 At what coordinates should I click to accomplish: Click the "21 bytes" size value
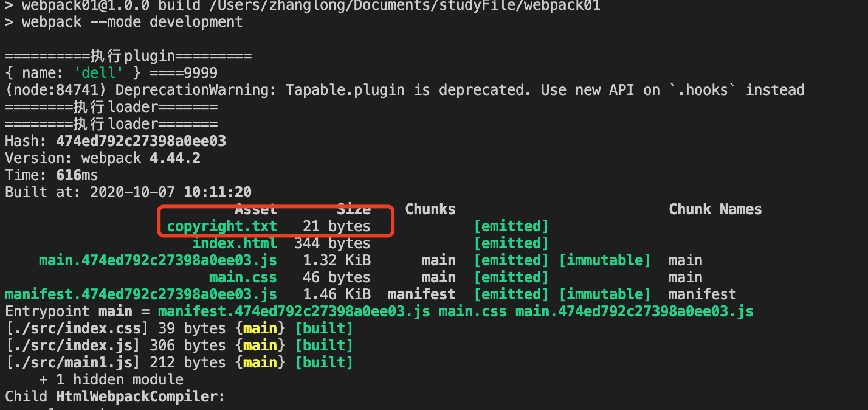pos(337,226)
